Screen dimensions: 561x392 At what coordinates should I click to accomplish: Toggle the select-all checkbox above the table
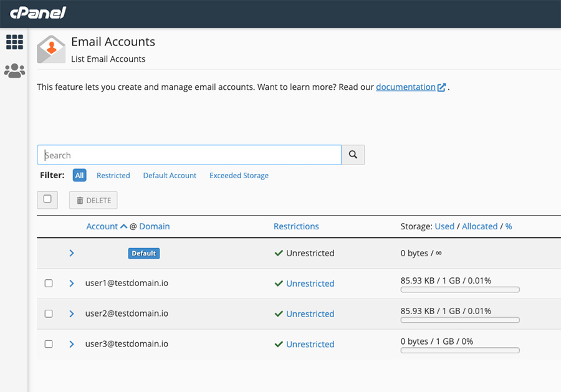pyautogui.click(x=47, y=199)
